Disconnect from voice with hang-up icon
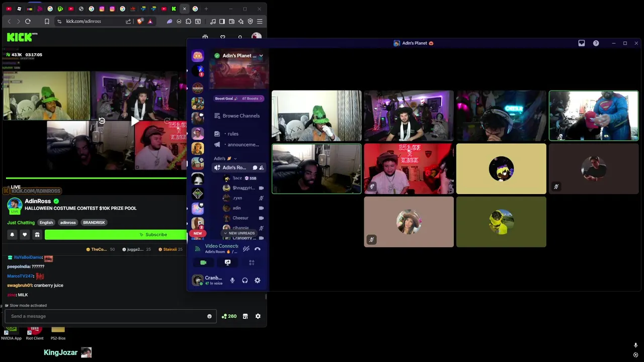The image size is (644, 362). pos(258,249)
